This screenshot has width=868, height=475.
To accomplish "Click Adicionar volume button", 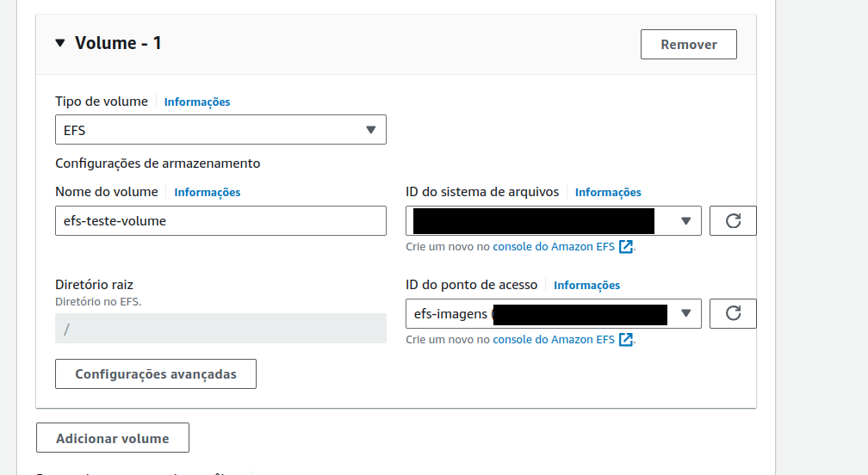I will (x=113, y=438).
